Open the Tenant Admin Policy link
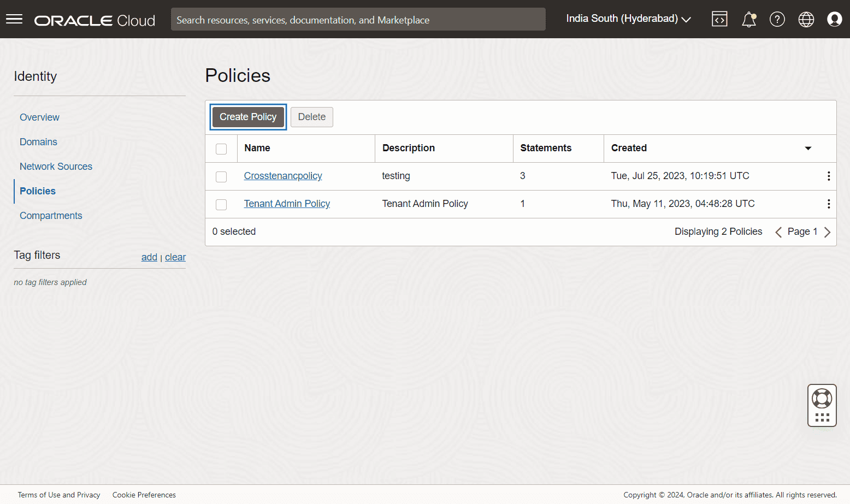850x504 pixels. 287,204
